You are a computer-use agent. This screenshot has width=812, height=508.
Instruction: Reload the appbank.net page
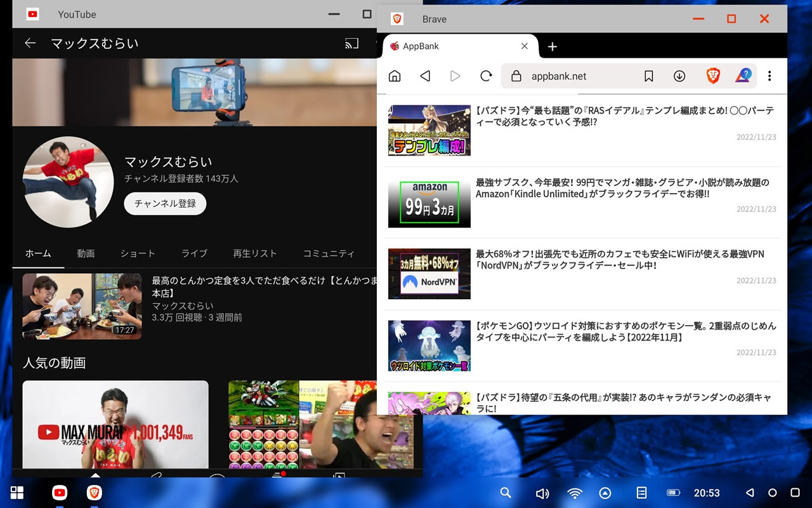[486, 76]
